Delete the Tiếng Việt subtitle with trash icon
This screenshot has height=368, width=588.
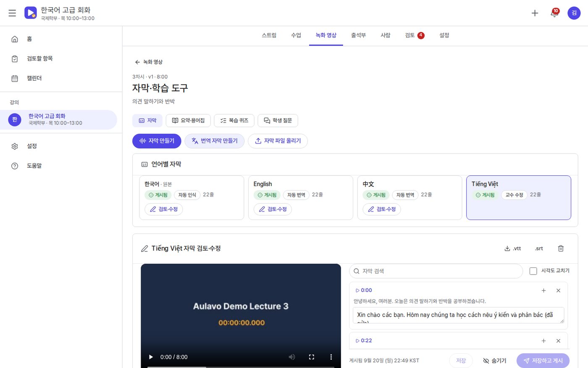click(561, 249)
